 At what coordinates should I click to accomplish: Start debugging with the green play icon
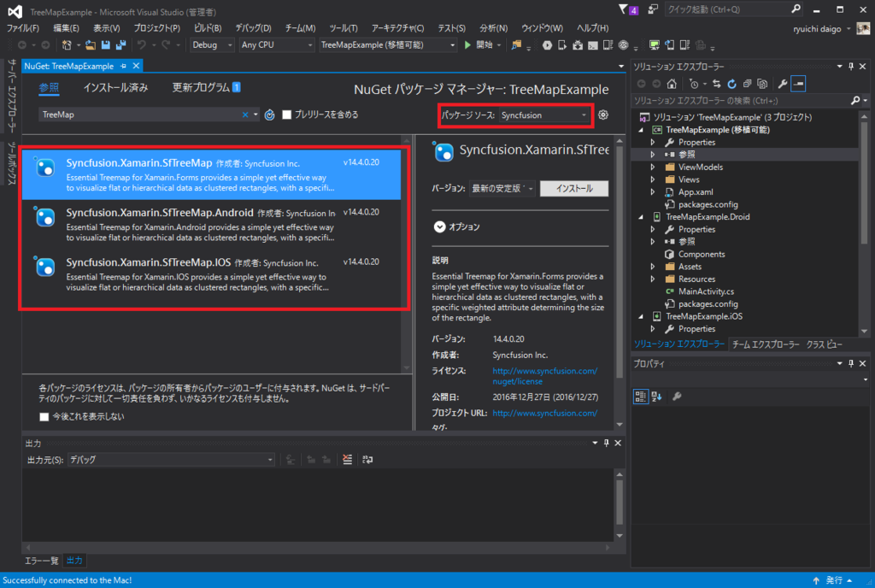point(467,45)
